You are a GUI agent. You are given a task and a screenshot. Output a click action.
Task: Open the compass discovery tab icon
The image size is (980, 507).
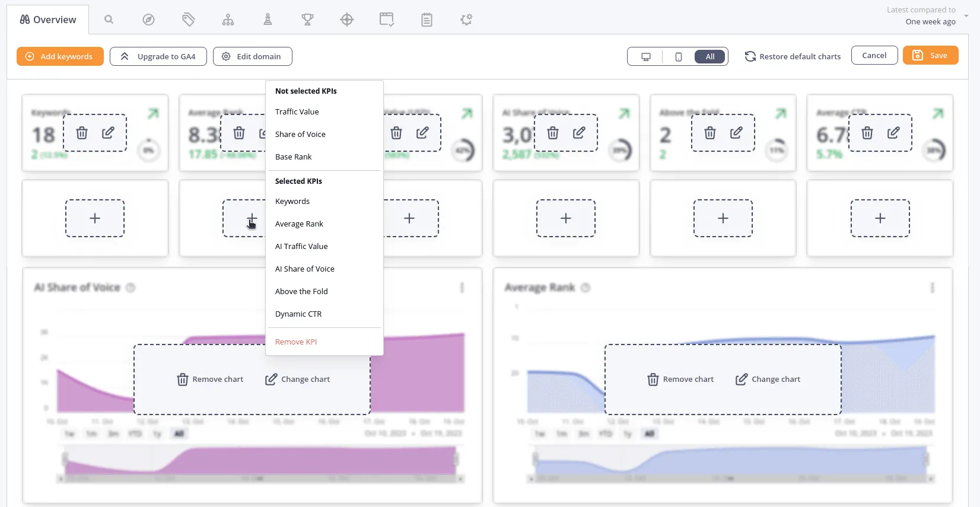click(148, 20)
